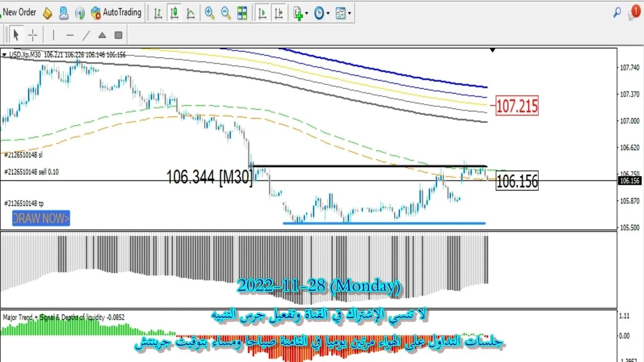Click the Periods clock icon
The height and width of the screenshot is (362, 644).
[319, 14]
